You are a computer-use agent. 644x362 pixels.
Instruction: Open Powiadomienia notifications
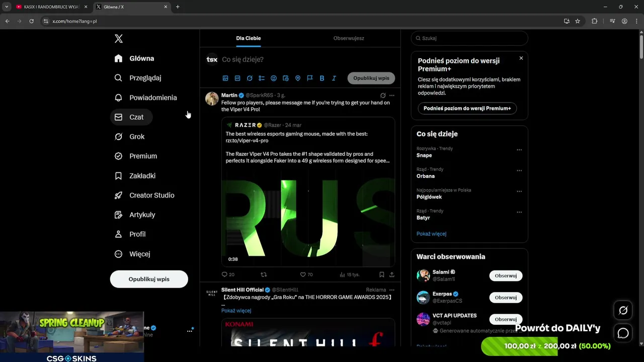coord(145,98)
